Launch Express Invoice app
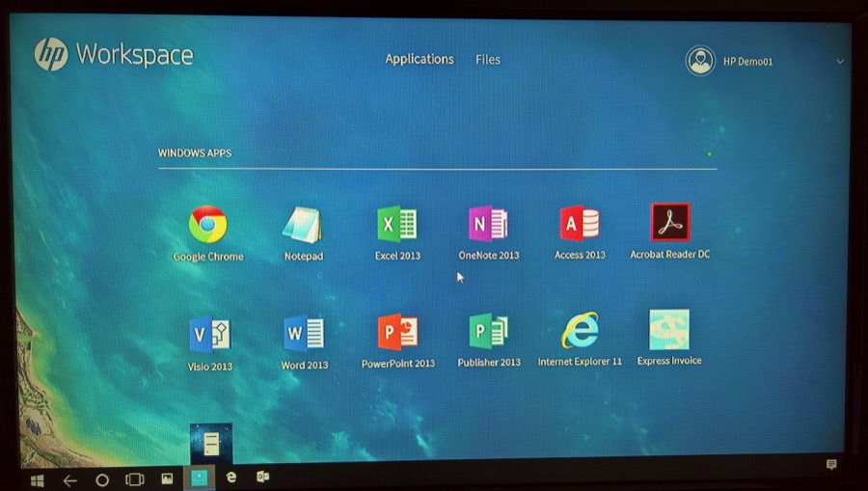 pyautogui.click(x=669, y=329)
